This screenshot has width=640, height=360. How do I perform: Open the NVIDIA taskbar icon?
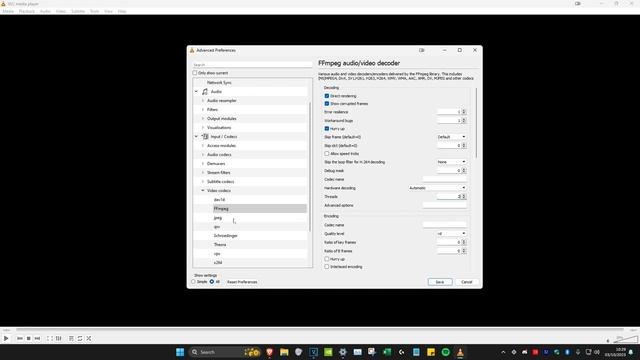[328, 352]
